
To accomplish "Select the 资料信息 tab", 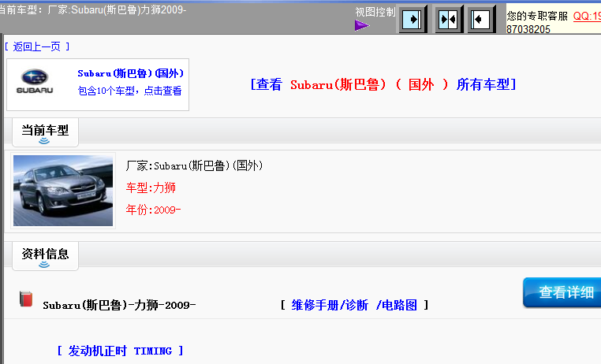I will point(45,256).
